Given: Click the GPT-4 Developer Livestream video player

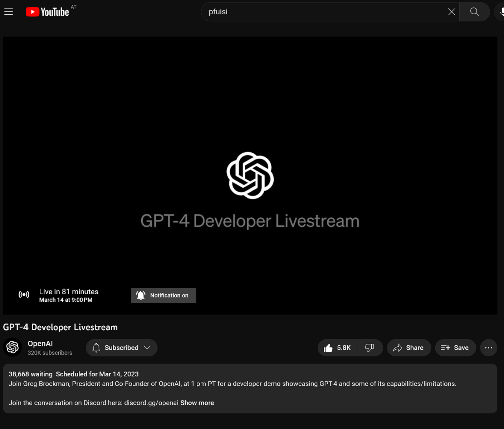Looking at the screenshot, I should (x=250, y=176).
